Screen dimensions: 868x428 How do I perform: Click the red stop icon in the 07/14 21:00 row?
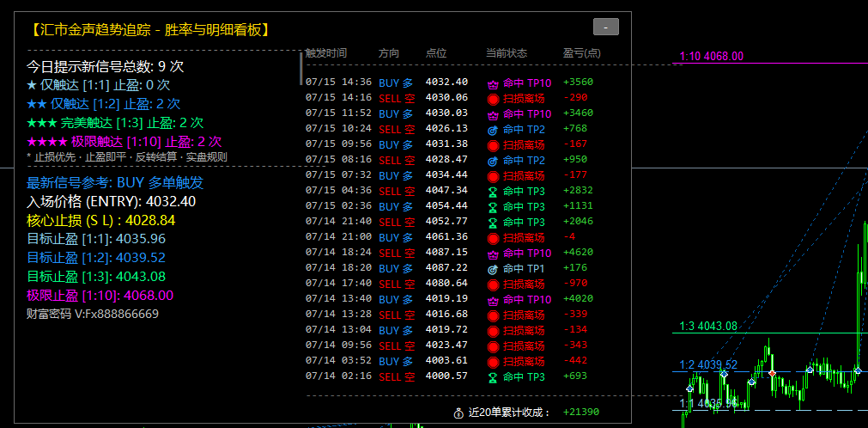coord(493,239)
